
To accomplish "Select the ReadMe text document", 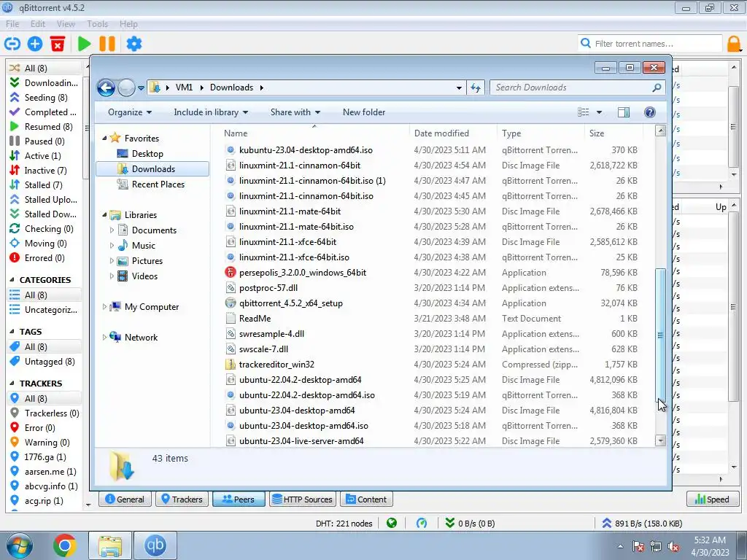I will coord(255,318).
